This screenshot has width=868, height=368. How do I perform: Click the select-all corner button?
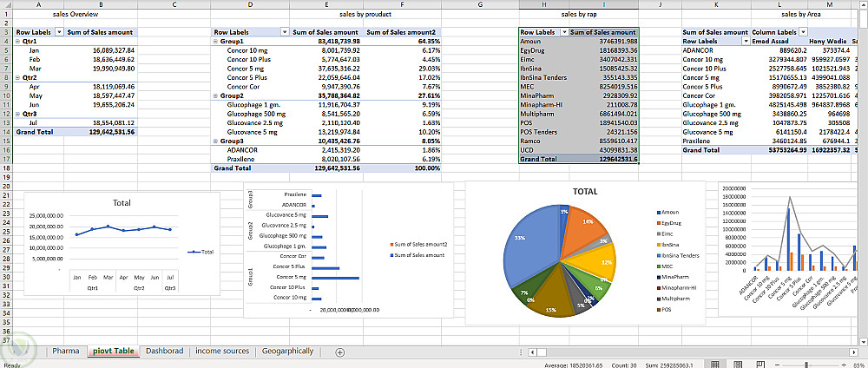pos(6,4)
